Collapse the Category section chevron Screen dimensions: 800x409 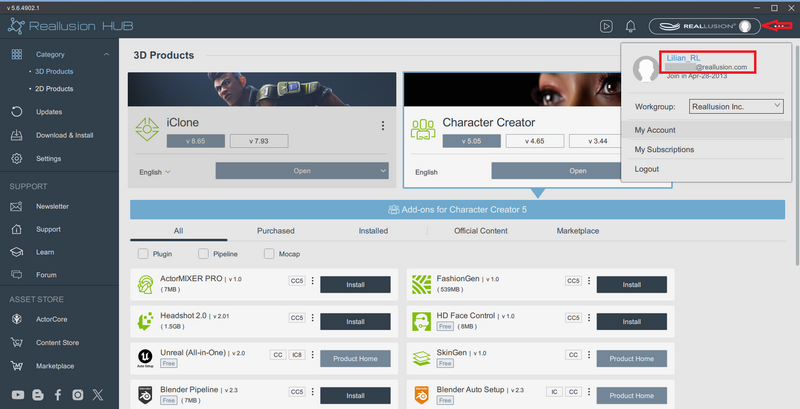click(106, 55)
